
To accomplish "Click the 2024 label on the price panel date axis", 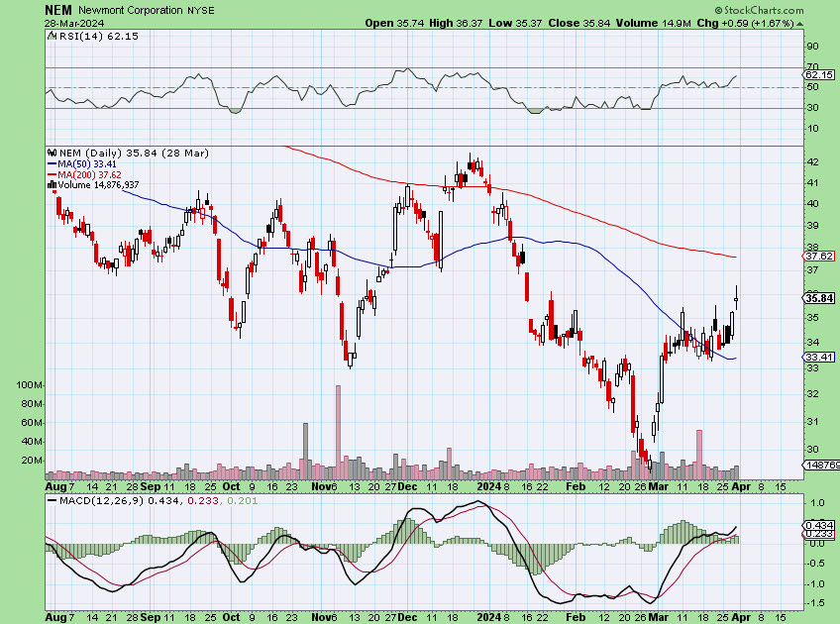I will click(488, 487).
